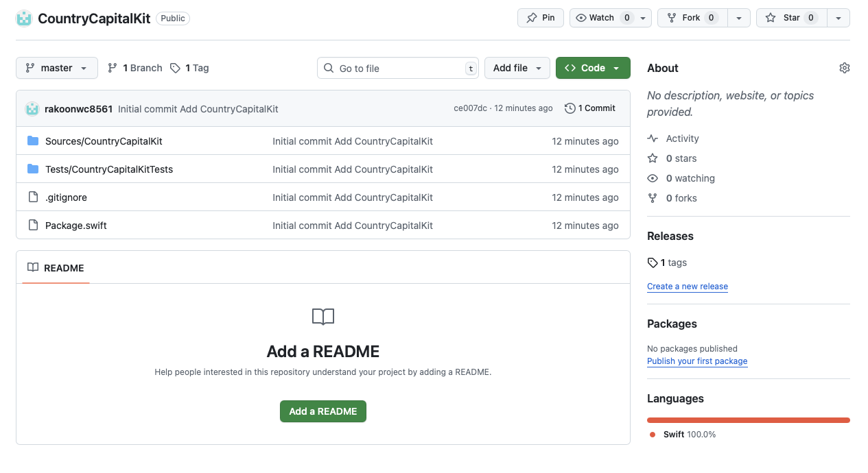Open latest commit message beside rakoonwc8561
Viewport: 868px width, 473px height.
coord(198,109)
